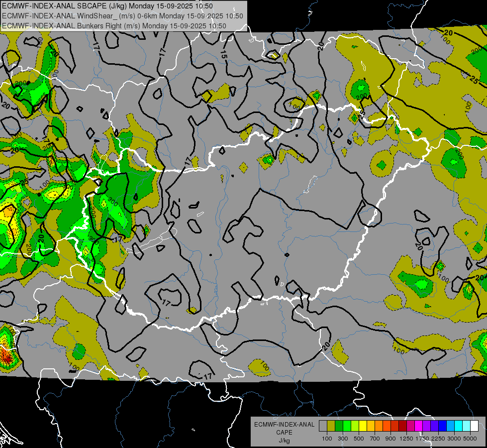Click legend tick label 2250

pos(438,439)
